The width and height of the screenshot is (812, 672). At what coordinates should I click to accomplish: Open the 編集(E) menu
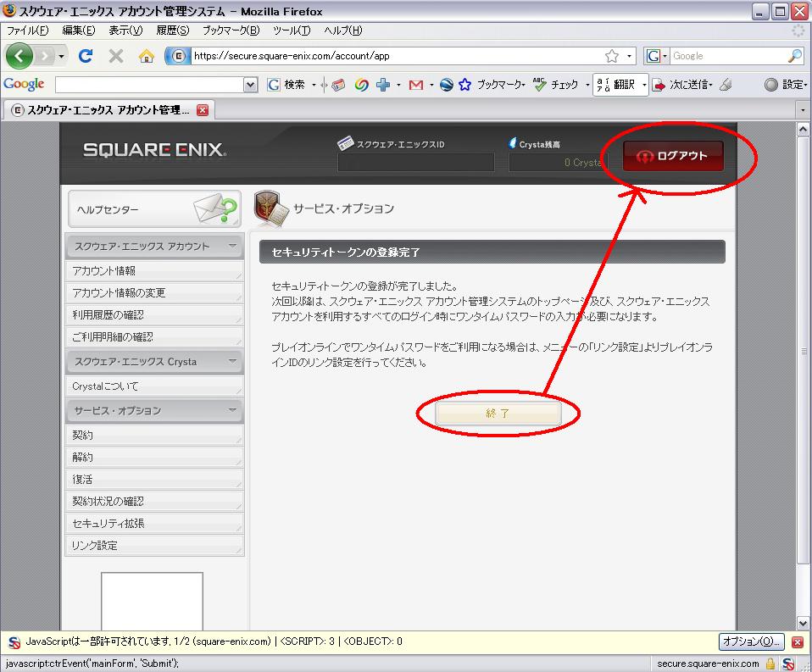coord(79,31)
